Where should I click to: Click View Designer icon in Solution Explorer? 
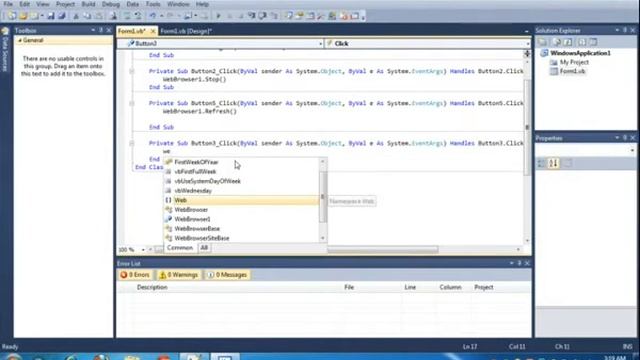[593, 42]
